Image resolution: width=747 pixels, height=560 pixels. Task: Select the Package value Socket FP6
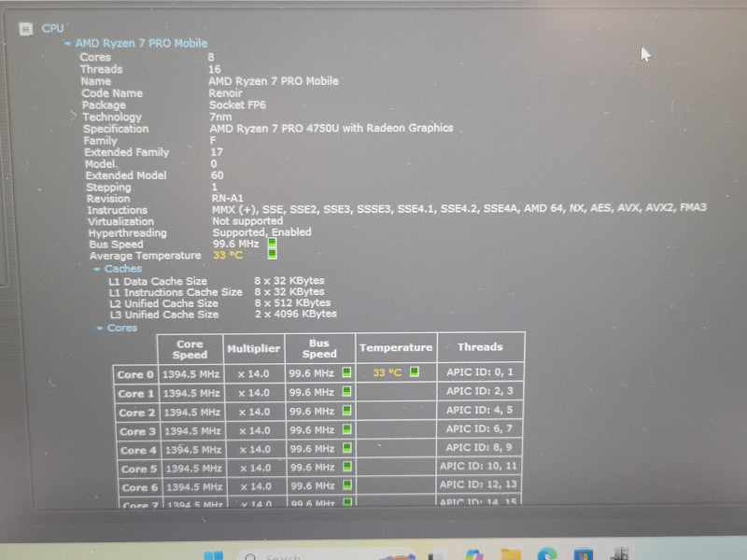coord(237,105)
